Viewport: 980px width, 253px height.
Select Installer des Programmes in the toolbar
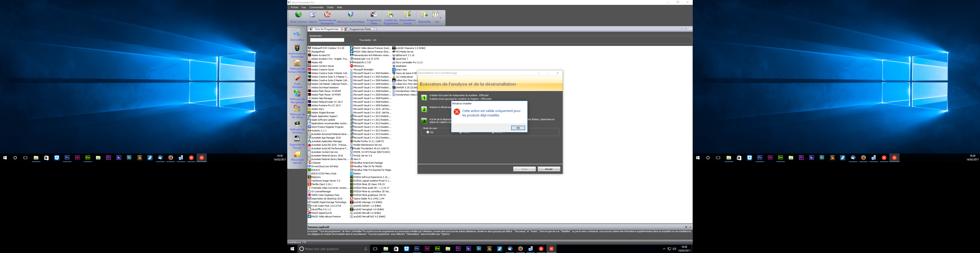coord(391,17)
